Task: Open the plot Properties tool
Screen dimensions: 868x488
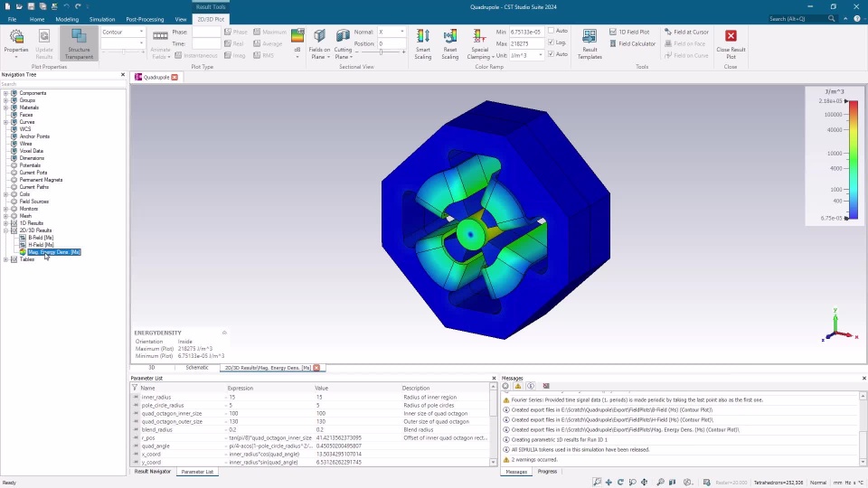Action: point(16,43)
